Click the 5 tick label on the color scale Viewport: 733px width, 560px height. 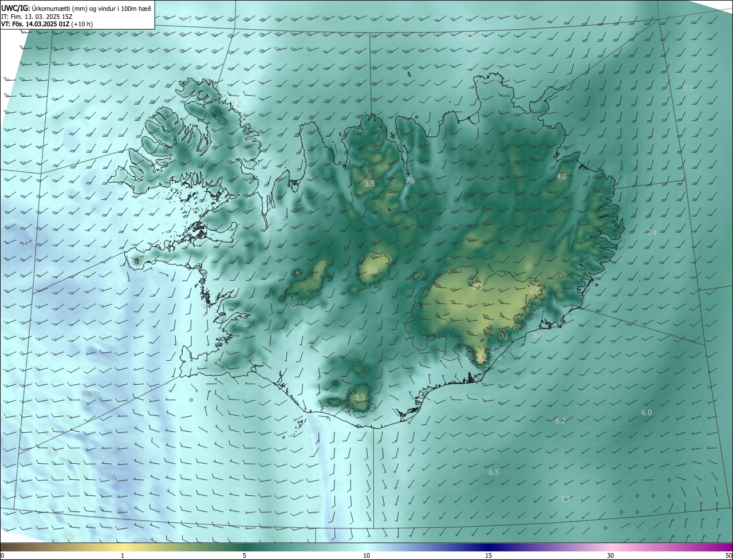pyautogui.click(x=245, y=555)
